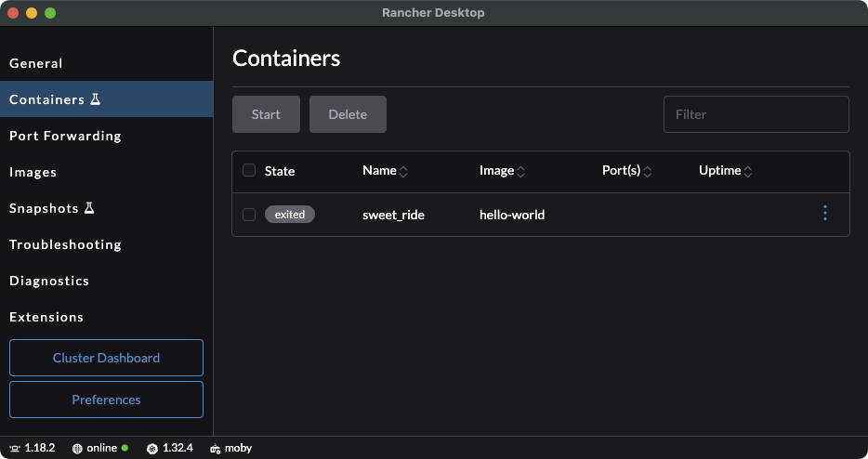This screenshot has height=459, width=868.
Task: Open the Cluster Dashboard
Action: (x=106, y=358)
